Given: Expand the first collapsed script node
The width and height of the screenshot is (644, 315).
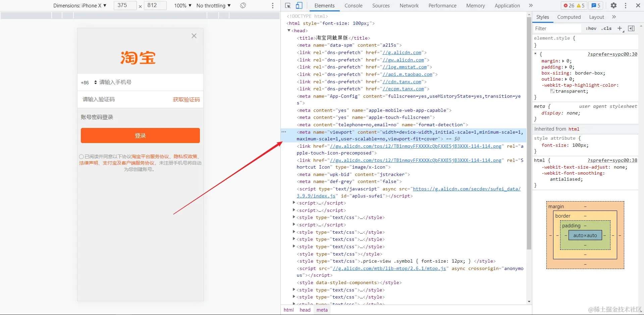Looking at the screenshot, I should click(x=294, y=203).
